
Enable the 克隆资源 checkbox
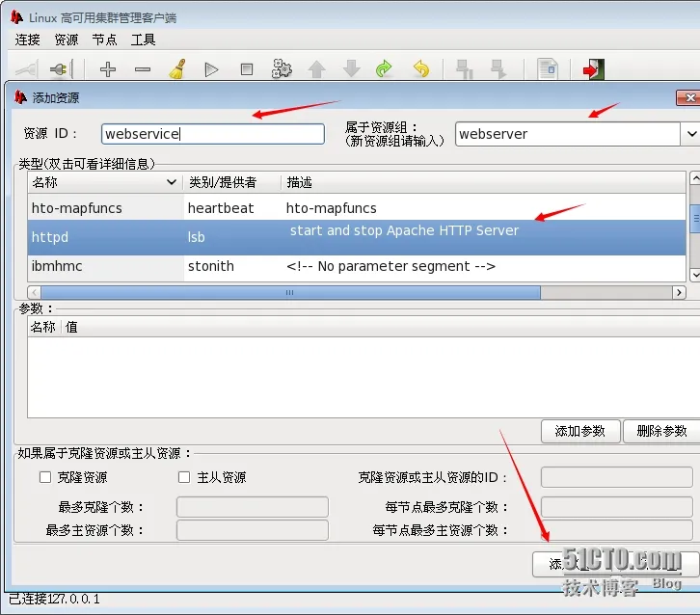(x=45, y=477)
